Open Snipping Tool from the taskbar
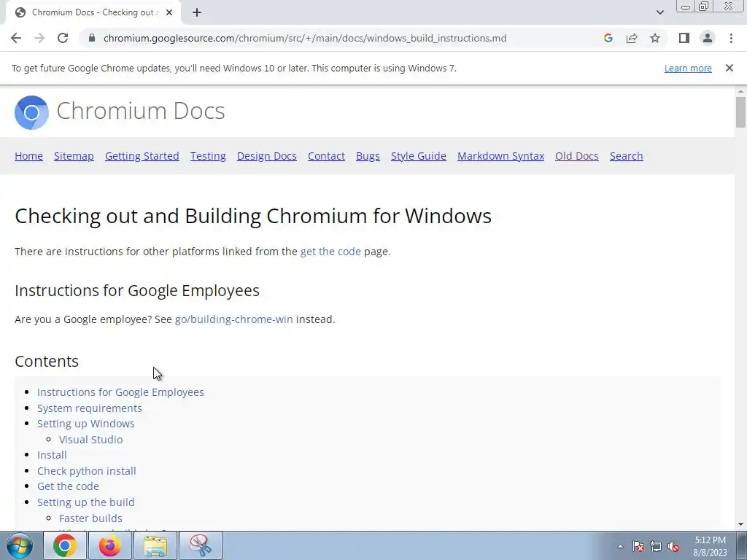Image resolution: width=747 pixels, height=560 pixels. click(201, 545)
